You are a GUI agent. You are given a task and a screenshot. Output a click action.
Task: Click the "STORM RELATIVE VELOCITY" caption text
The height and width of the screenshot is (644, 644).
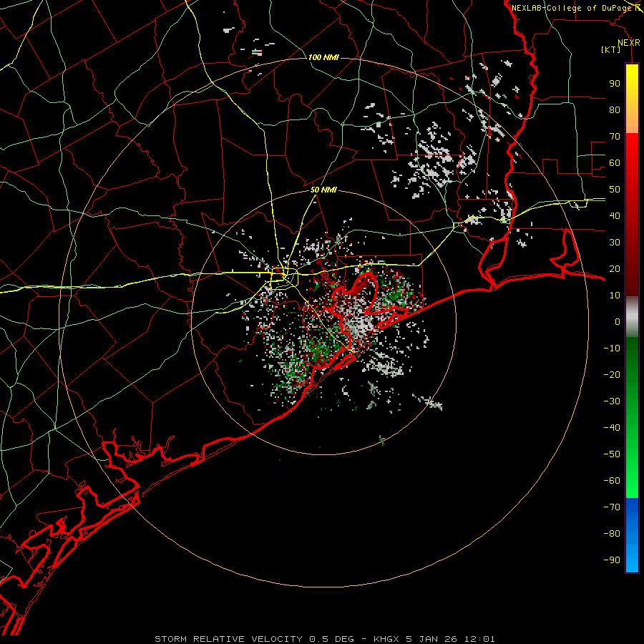pyautogui.click(x=228, y=639)
